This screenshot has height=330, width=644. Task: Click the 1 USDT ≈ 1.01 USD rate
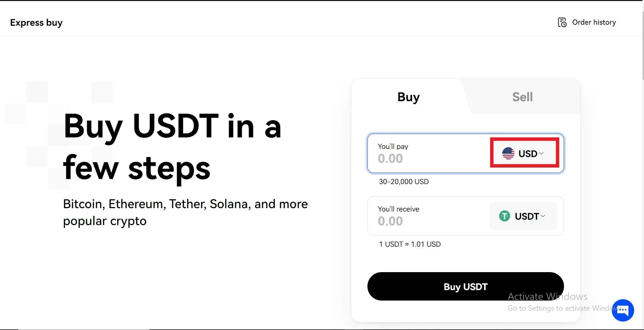[x=410, y=244]
